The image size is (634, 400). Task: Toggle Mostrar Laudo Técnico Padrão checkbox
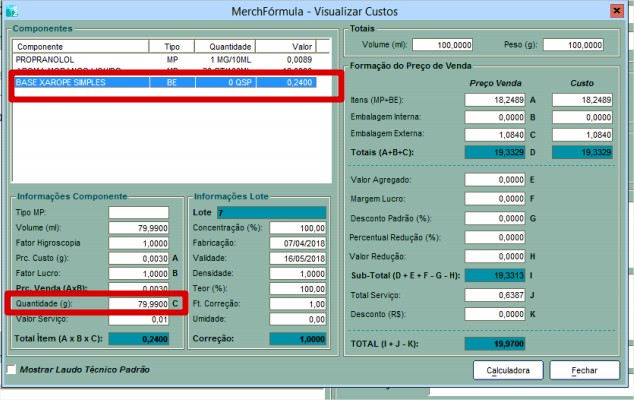point(12,369)
